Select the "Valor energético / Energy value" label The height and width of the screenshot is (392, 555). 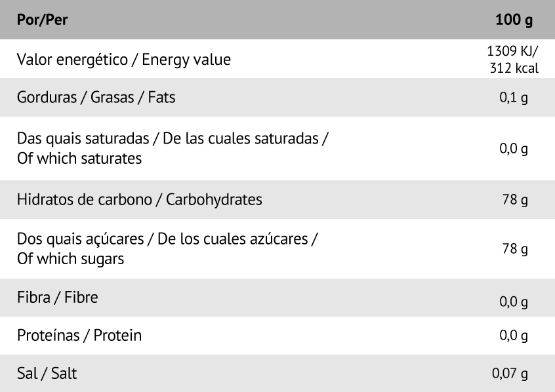pyautogui.click(x=124, y=60)
